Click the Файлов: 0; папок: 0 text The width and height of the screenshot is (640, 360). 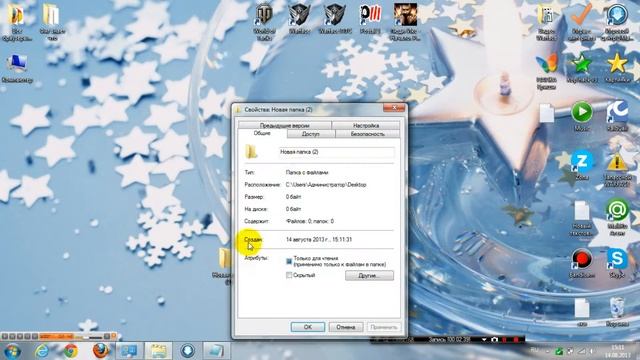[x=310, y=221]
